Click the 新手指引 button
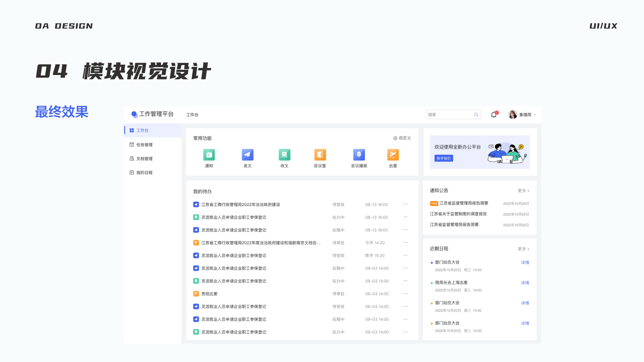 click(x=443, y=158)
